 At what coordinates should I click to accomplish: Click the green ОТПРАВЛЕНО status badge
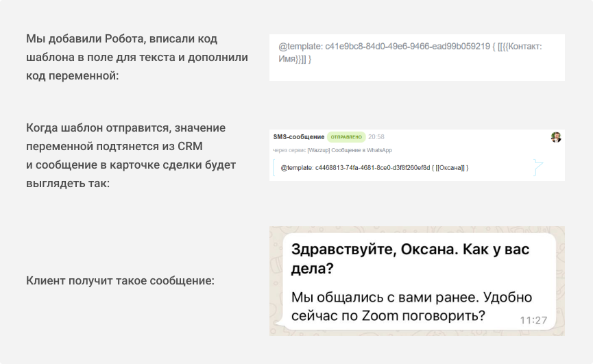[346, 137]
